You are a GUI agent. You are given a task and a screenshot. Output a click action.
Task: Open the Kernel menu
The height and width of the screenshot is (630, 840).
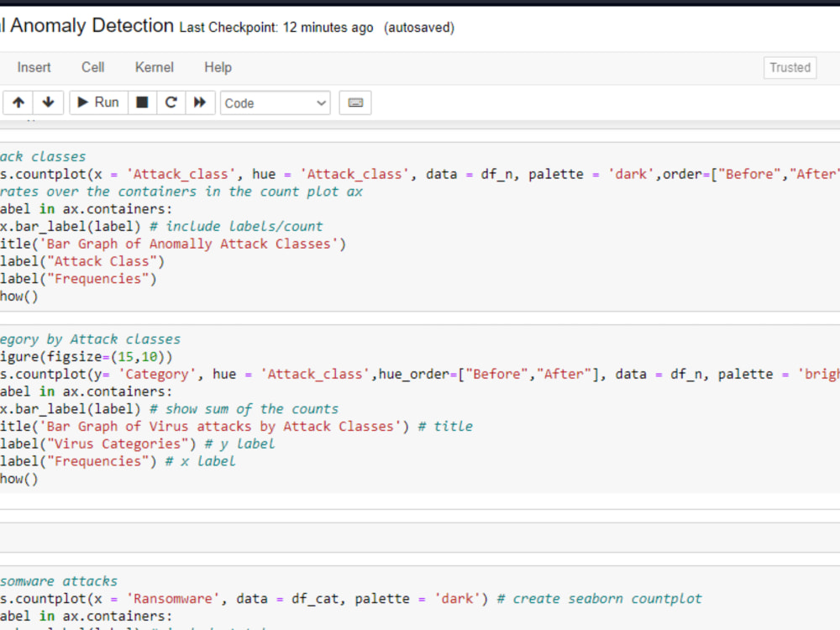(154, 67)
